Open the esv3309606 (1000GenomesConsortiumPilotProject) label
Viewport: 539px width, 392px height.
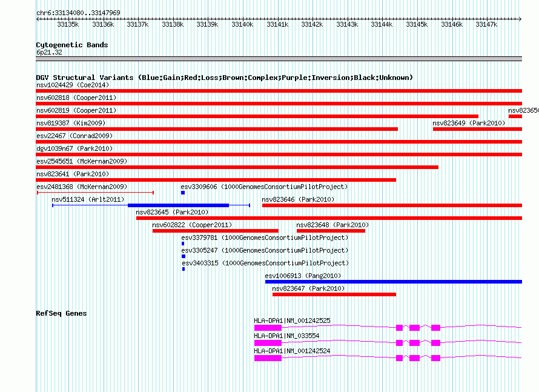[x=264, y=187]
